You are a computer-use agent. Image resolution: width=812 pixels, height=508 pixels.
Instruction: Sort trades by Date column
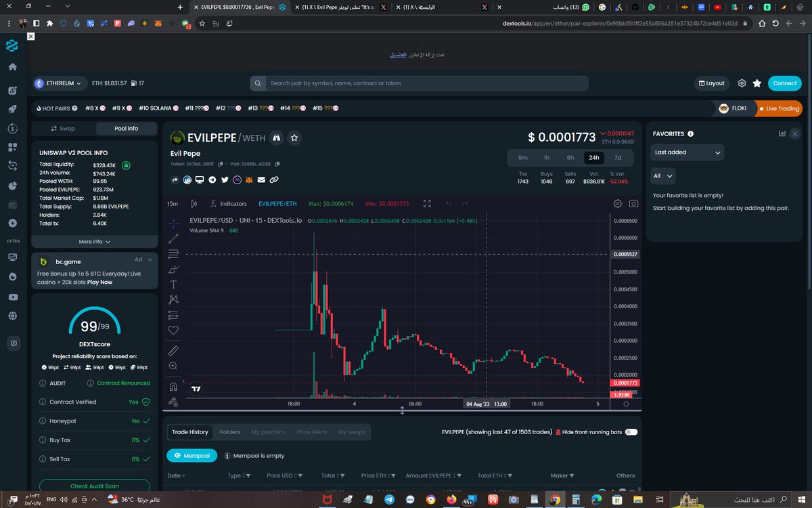coord(176,475)
